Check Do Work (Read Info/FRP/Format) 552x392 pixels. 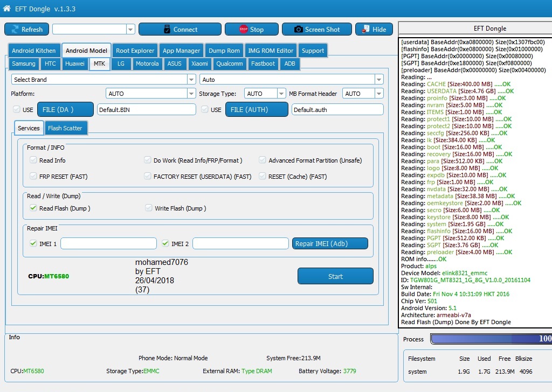pos(148,160)
